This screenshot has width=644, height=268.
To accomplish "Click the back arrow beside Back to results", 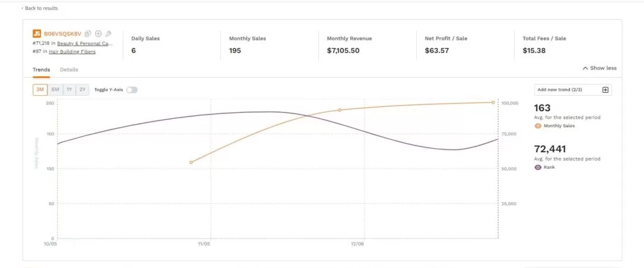I will click(x=23, y=8).
